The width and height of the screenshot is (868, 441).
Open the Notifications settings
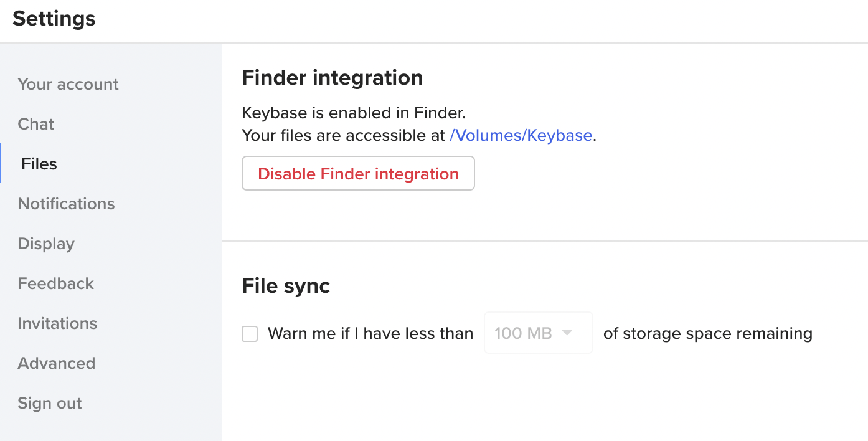pyautogui.click(x=66, y=204)
